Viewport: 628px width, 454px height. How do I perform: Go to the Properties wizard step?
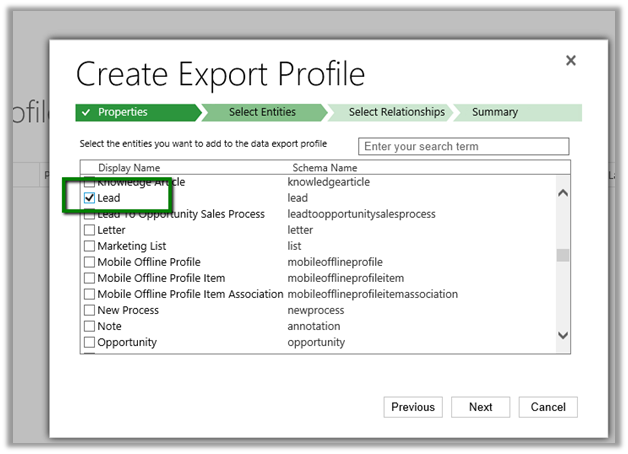tap(137, 112)
